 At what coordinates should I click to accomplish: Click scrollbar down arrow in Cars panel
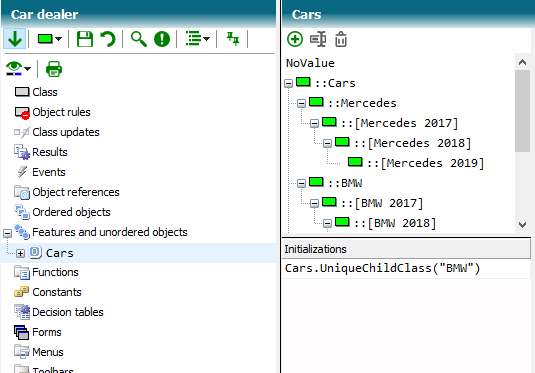point(522,225)
